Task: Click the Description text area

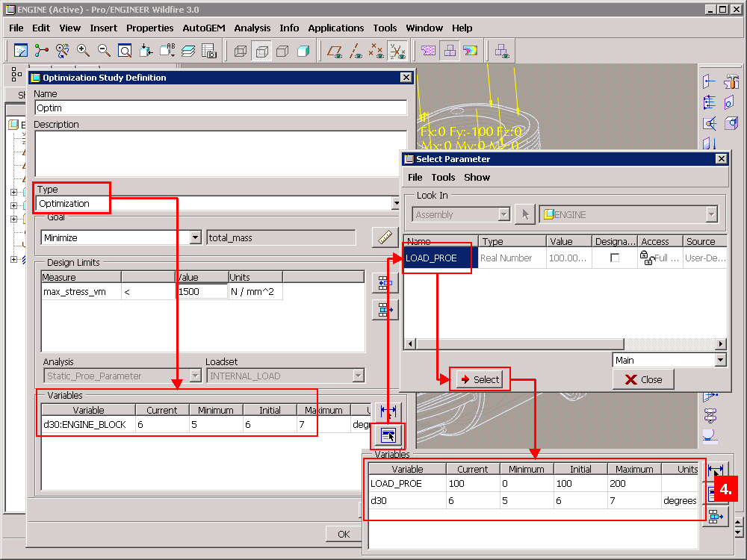Action: click(221, 153)
